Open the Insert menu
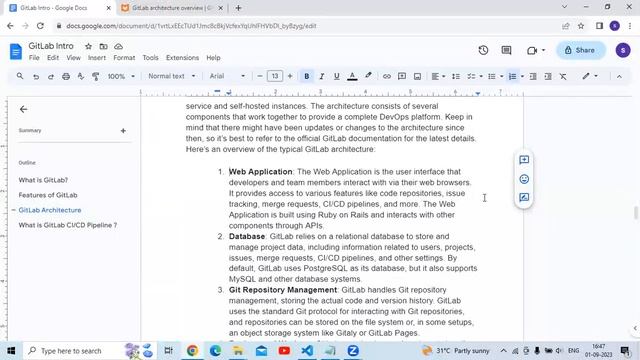The height and width of the screenshot is (360, 640). click(x=97, y=58)
